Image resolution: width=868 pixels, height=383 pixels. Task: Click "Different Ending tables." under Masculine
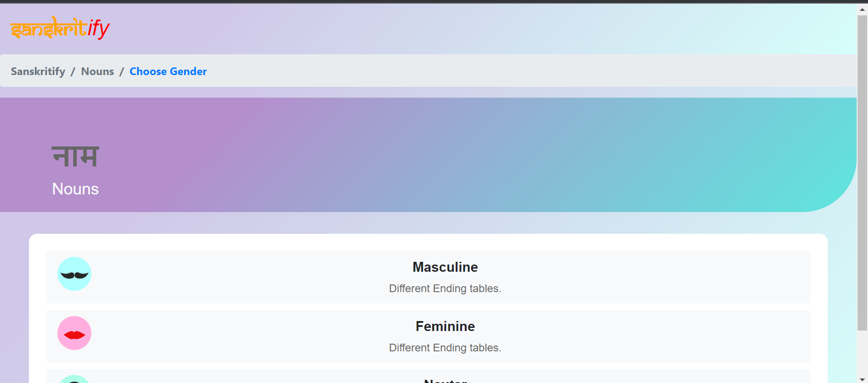pyautogui.click(x=445, y=288)
